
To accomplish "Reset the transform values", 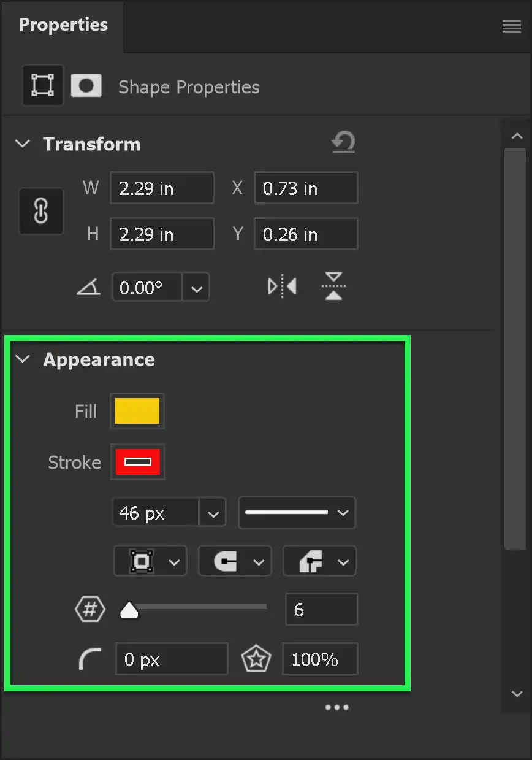I will 343,142.
